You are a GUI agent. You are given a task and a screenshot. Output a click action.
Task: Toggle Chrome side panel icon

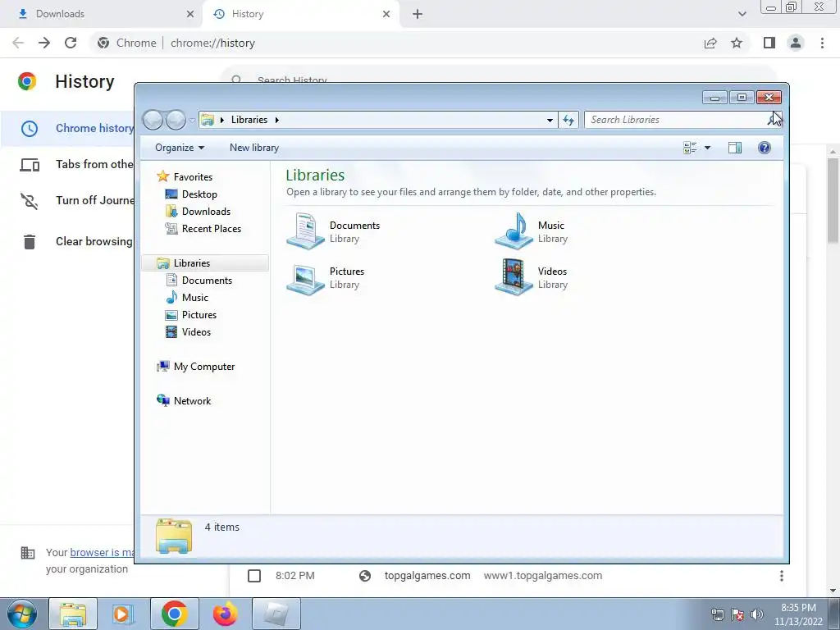[769, 43]
